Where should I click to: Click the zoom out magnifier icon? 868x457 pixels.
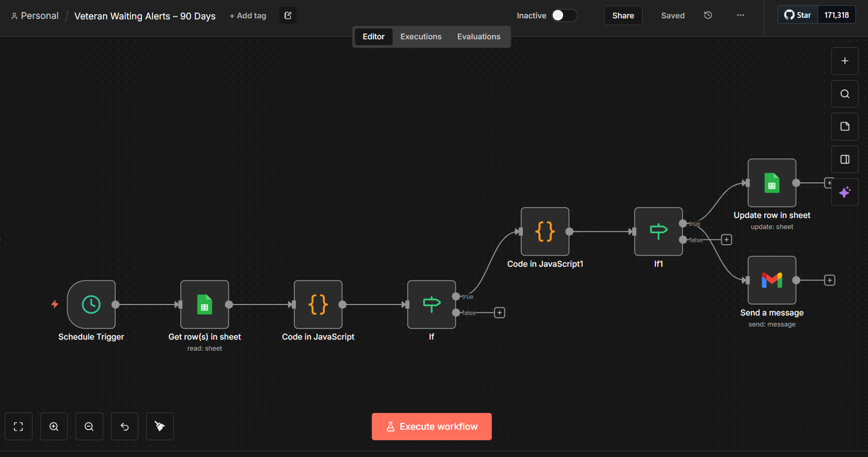point(89,427)
